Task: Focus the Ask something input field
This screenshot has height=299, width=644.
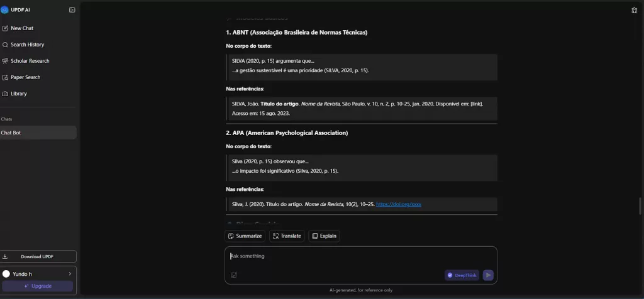Action: point(360,256)
